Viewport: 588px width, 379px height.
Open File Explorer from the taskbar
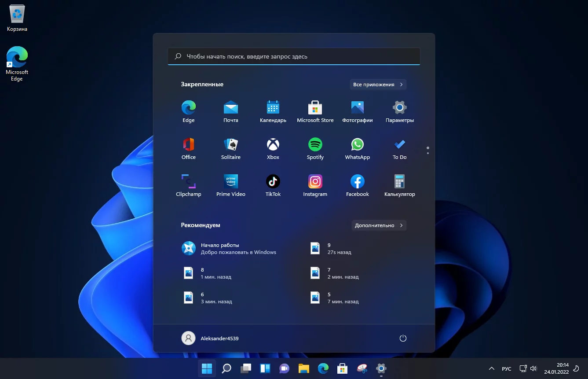point(303,368)
